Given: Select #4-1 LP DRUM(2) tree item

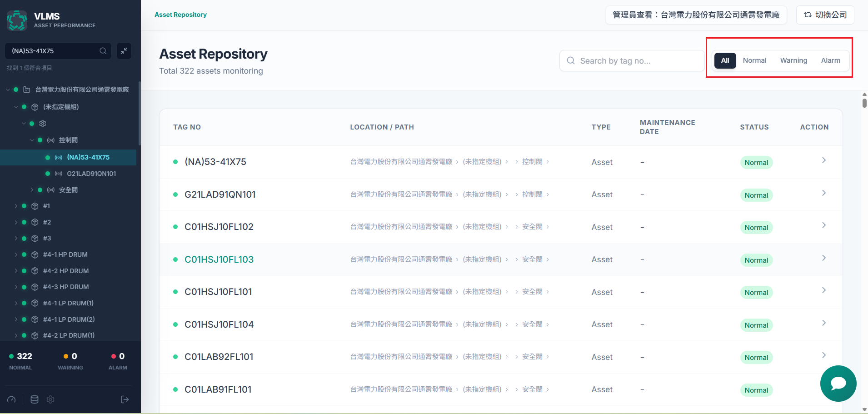Looking at the screenshot, I should click(x=69, y=319).
